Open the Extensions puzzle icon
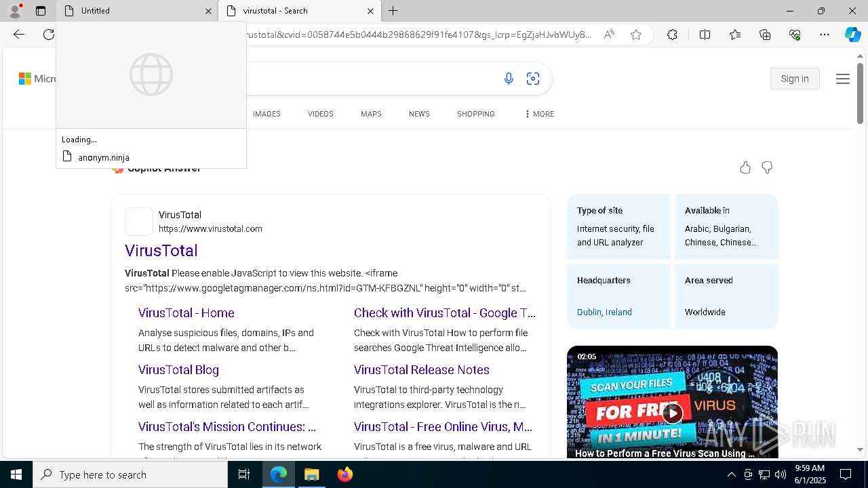The height and width of the screenshot is (488, 868). (672, 35)
